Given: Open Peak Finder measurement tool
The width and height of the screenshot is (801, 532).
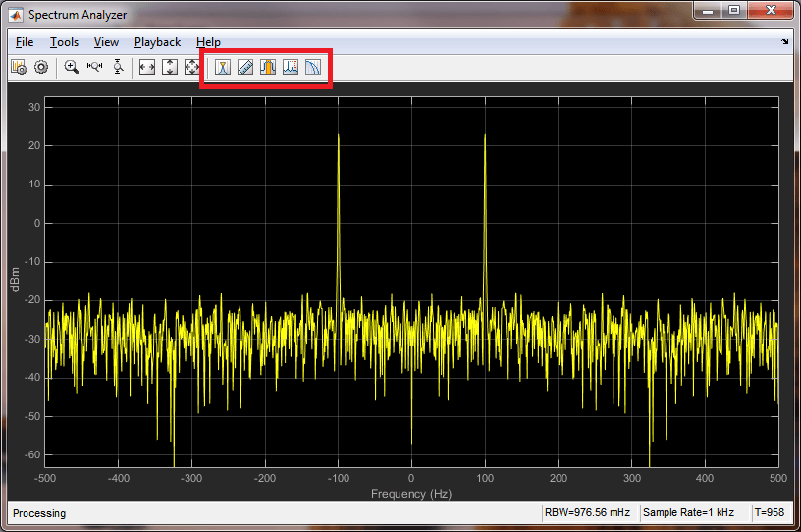Looking at the screenshot, I should (x=223, y=67).
